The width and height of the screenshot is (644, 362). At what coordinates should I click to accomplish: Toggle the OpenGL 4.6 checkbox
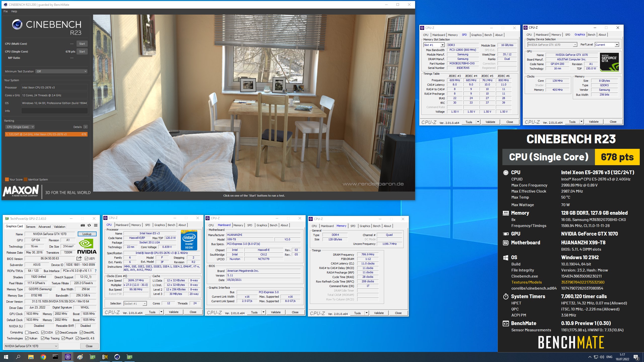77,338
